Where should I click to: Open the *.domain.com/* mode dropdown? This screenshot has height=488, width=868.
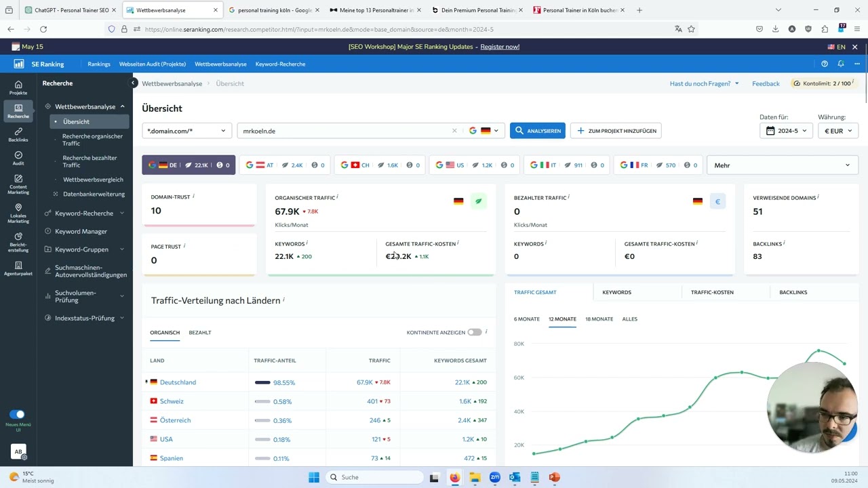click(x=186, y=131)
